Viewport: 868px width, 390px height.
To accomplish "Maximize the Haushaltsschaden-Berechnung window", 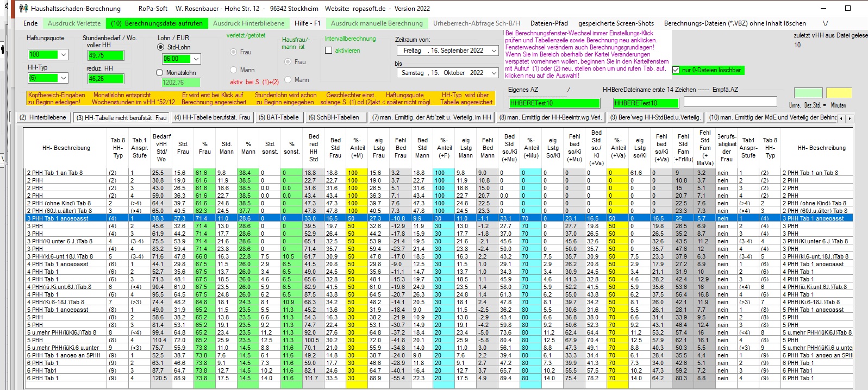I will [x=847, y=8].
